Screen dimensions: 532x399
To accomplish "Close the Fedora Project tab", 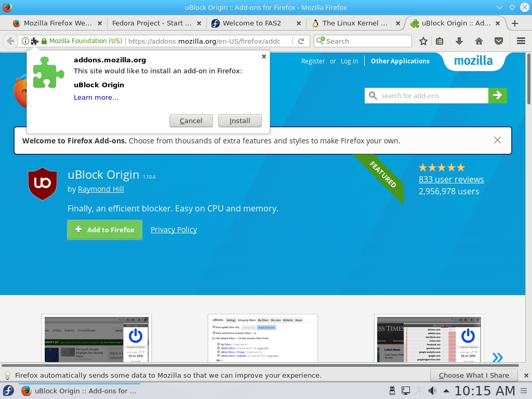I will point(199,23).
